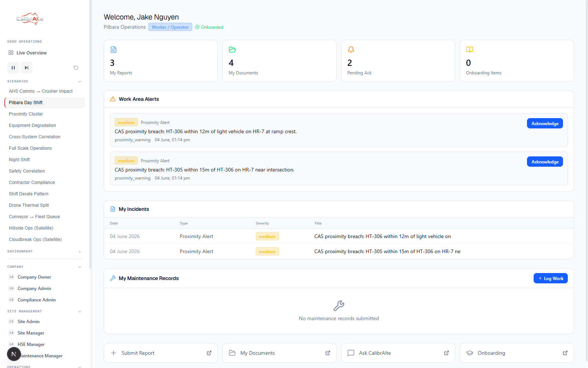Click the plus icon beside Submit Report
This screenshot has height=368, width=588.
114,353
